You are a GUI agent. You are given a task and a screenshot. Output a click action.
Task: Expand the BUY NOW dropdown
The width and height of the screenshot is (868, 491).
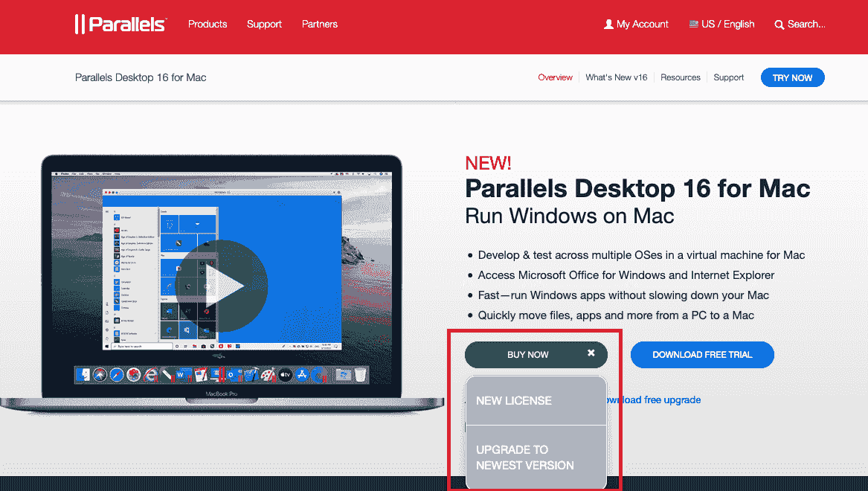[x=528, y=355]
